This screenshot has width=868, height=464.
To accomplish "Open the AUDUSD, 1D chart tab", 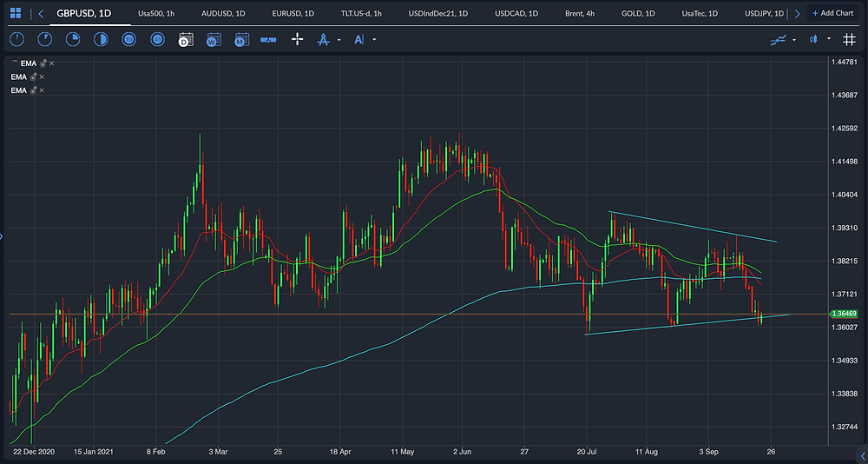I will point(224,13).
